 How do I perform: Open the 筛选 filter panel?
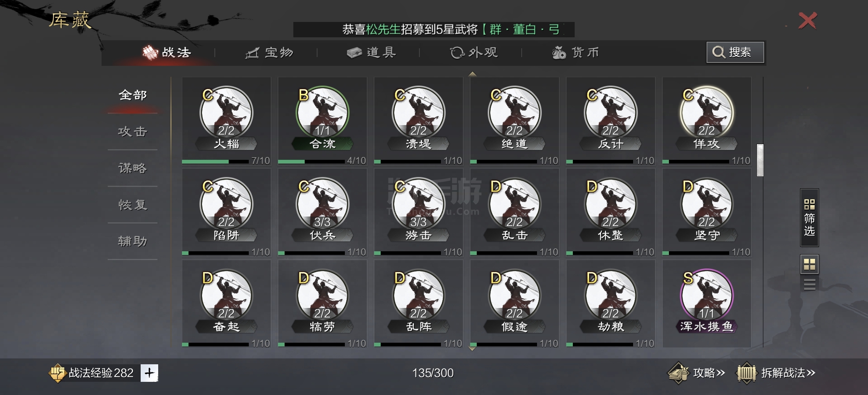pos(809,218)
